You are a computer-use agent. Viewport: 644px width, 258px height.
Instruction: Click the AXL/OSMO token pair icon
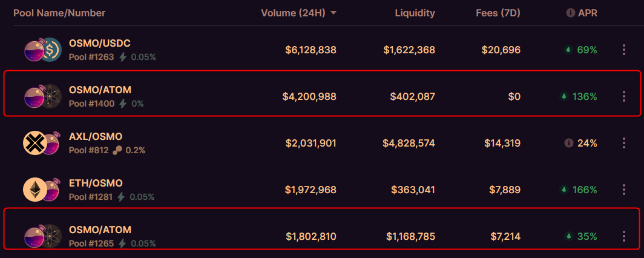pos(42,143)
